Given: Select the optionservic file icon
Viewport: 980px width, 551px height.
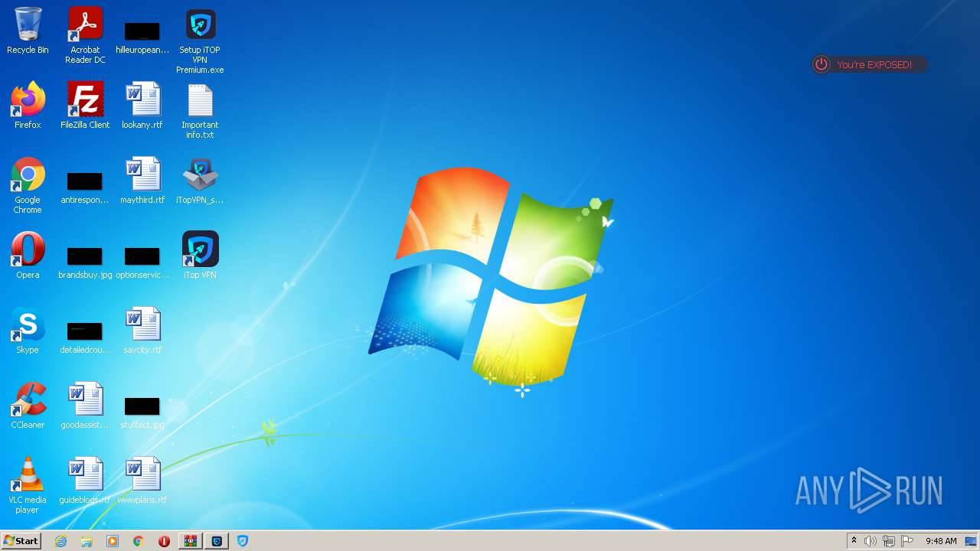Looking at the screenshot, I should 142,262.
